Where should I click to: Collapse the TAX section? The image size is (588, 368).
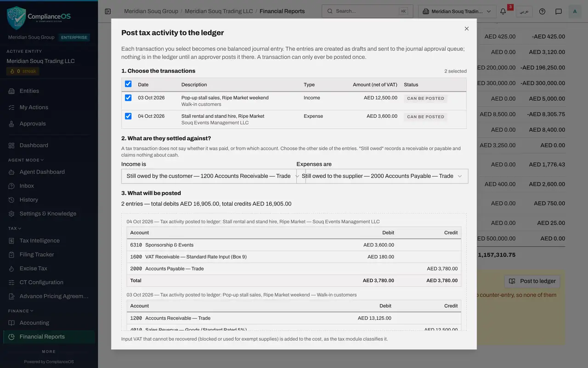point(15,228)
